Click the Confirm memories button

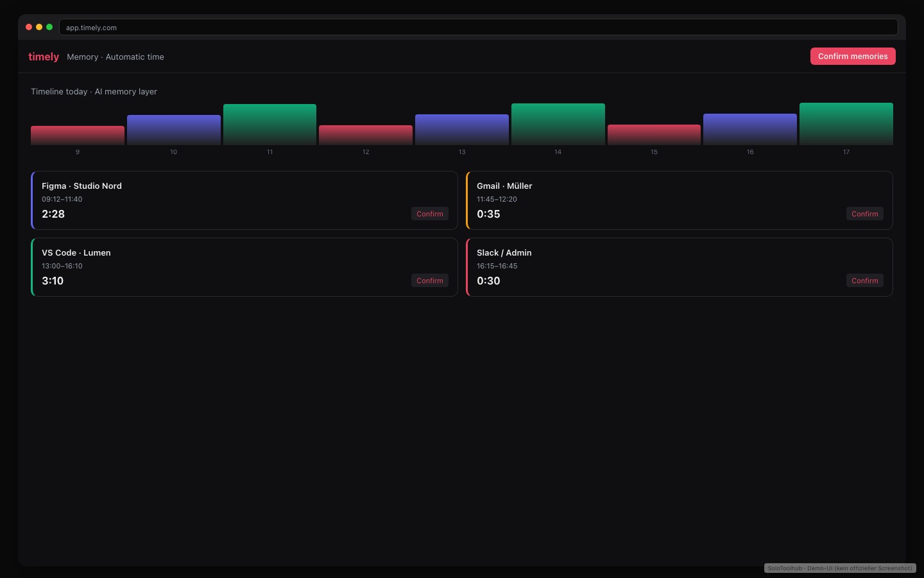(853, 57)
